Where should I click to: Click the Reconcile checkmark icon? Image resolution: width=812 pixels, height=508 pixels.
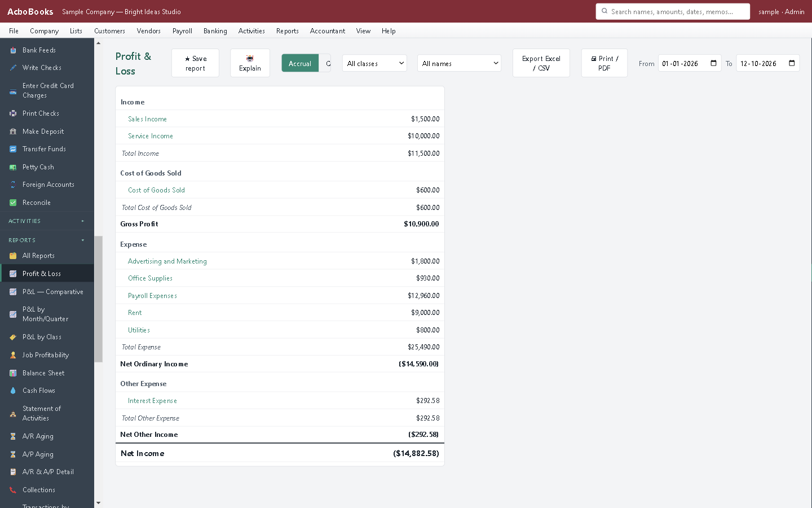coord(13,203)
